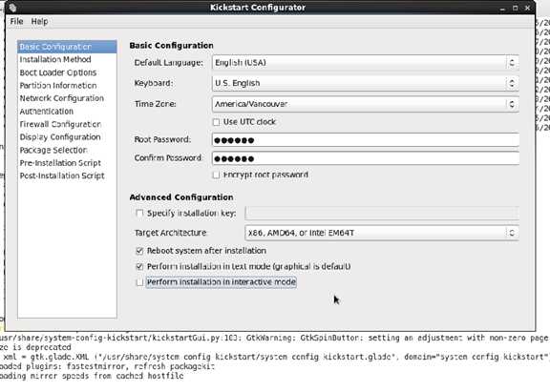Screen dimensions: 550x392
Task: Open the File menu
Action: [x=16, y=21]
